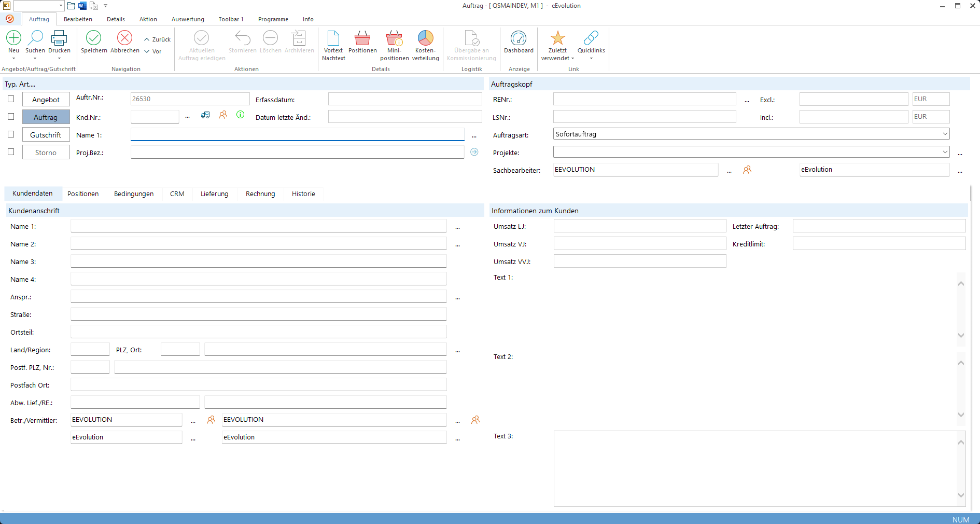Open the Programme ribbon tab

click(x=273, y=19)
